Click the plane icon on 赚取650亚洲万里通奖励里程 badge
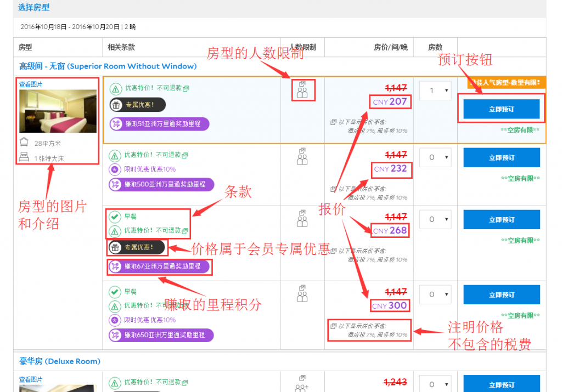Viewport: 562px width, 392px height. (115, 335)
